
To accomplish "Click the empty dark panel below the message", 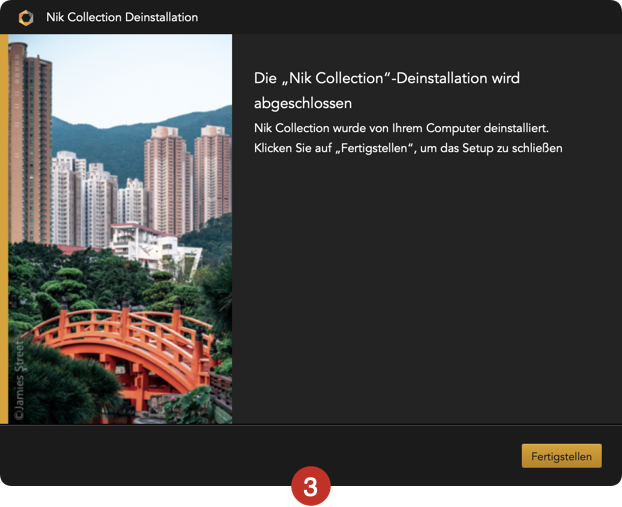I will [x=427, y=290].
